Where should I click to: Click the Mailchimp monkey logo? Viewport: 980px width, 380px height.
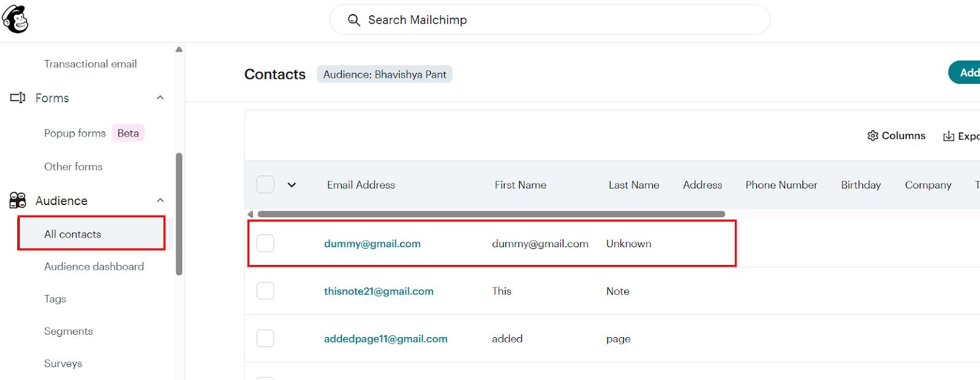tap(15, 19)
